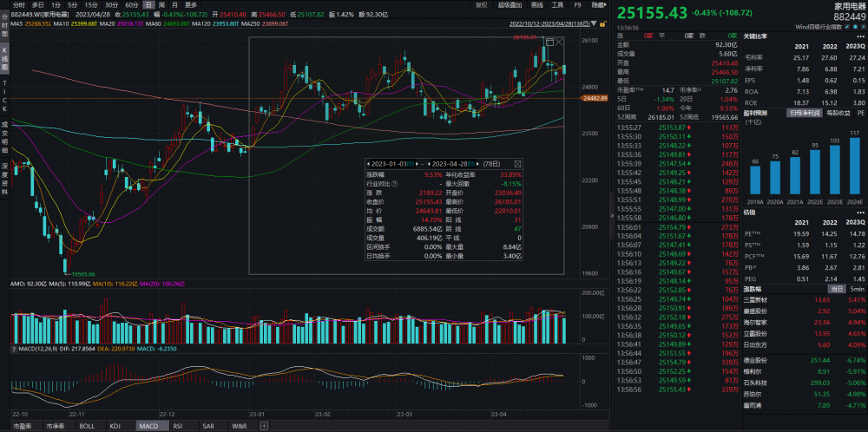Select the KDJ indicator tab
This screenshot has height=432, width=868.
click(115, 426)
